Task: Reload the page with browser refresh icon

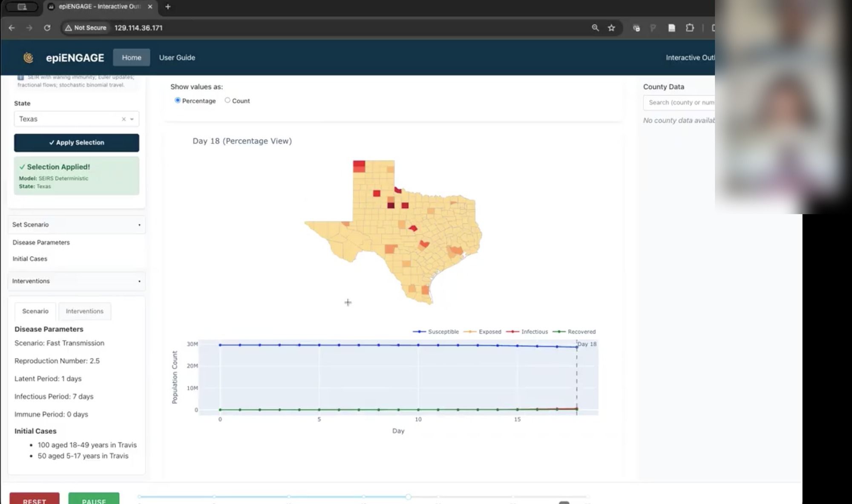Action: [x=47, y=28]
